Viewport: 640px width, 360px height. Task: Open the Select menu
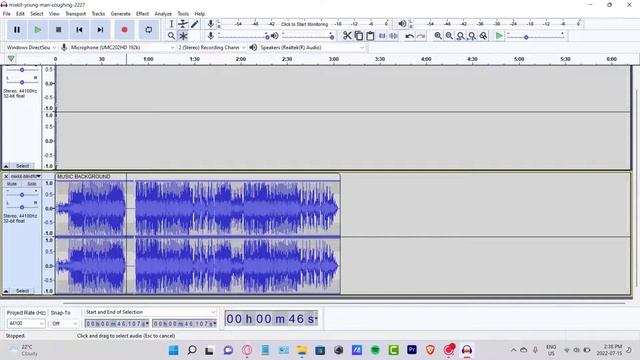(36, 13)
